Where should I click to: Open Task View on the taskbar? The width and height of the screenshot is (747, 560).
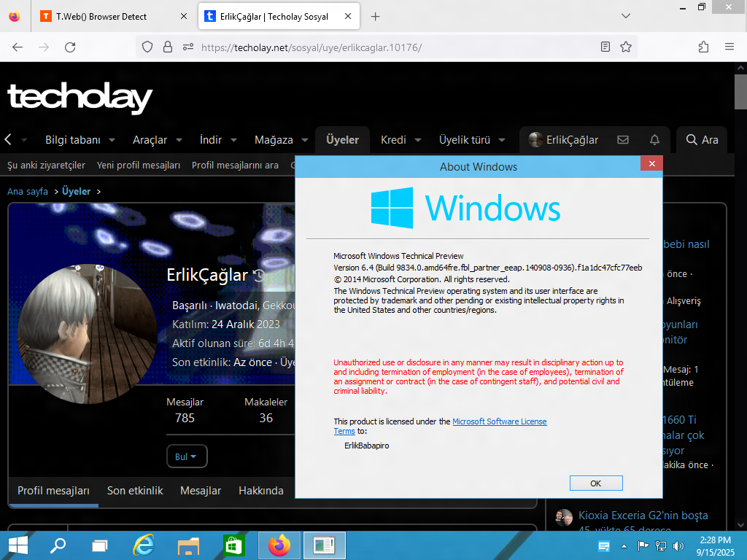point(100,545)
